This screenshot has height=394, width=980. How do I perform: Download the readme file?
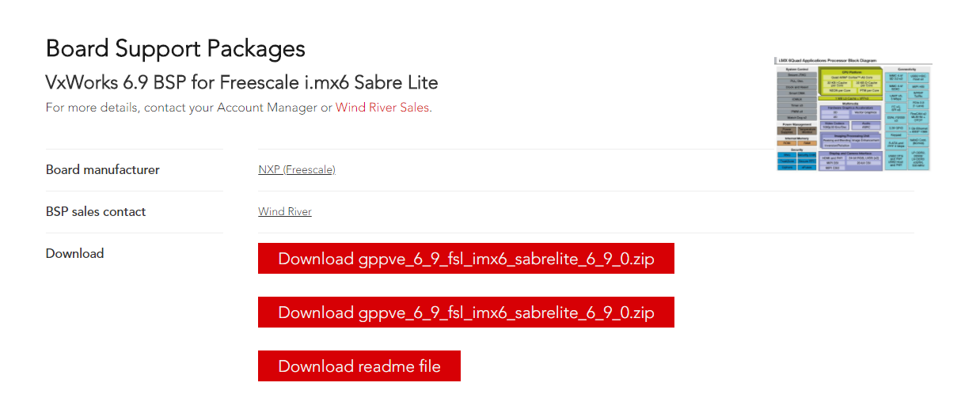pos(359,366)
